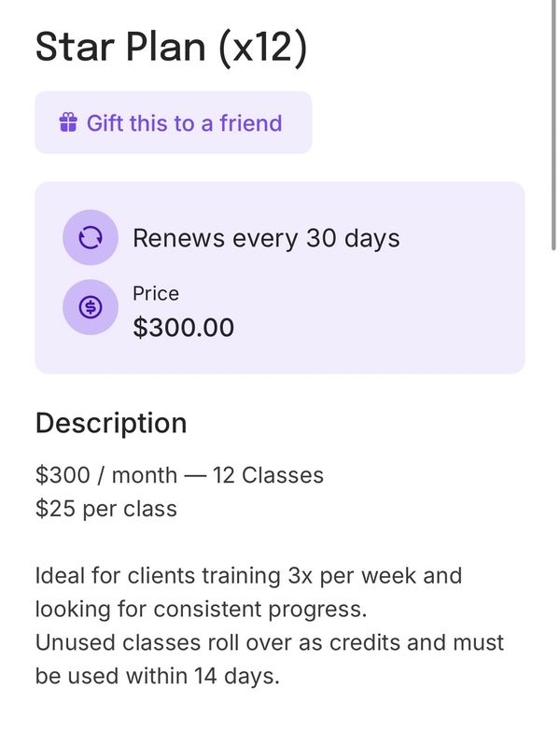This screenshot has height=731, width=560.
Task: Click the $300 / month text
Action: tap(105, 475)
